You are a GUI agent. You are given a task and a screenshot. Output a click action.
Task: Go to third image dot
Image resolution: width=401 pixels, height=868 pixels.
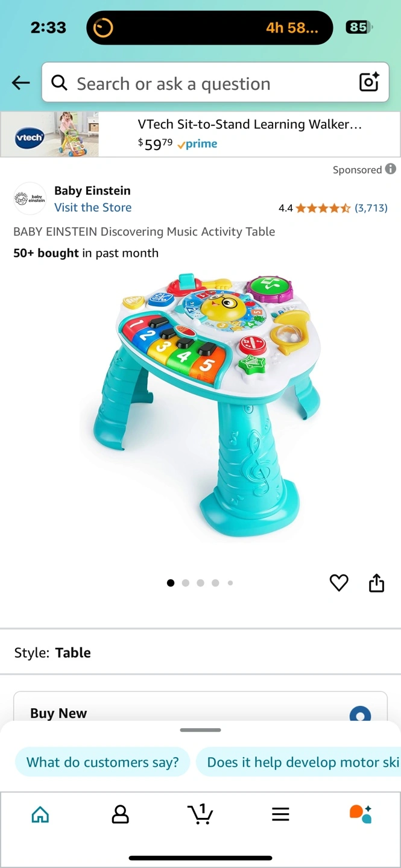point(200,583)
